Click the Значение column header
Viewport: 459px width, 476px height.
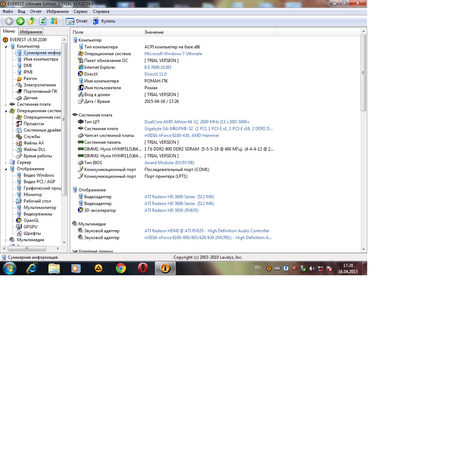point(154,32)
